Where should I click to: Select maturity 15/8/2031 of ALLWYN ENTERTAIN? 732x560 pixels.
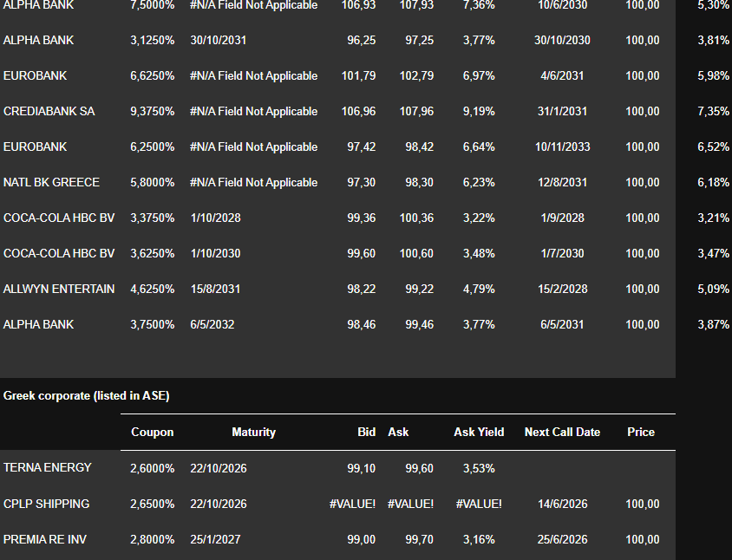click(x=215, y=289)
